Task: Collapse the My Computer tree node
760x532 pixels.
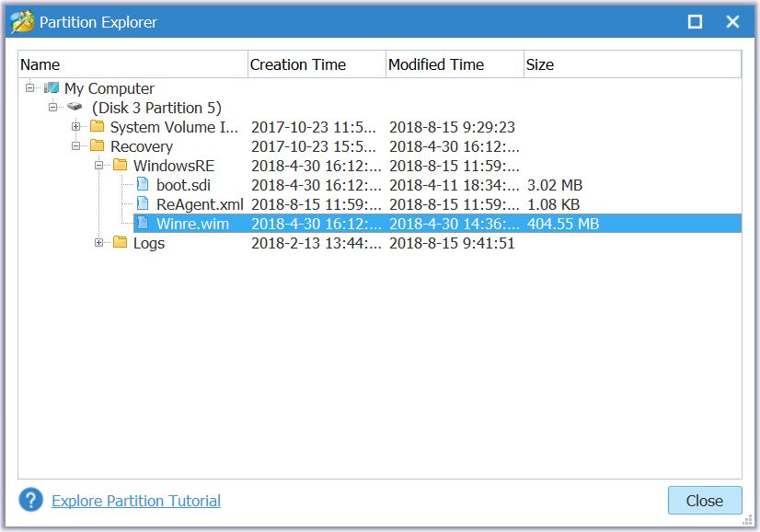Action: coord(30,87)
